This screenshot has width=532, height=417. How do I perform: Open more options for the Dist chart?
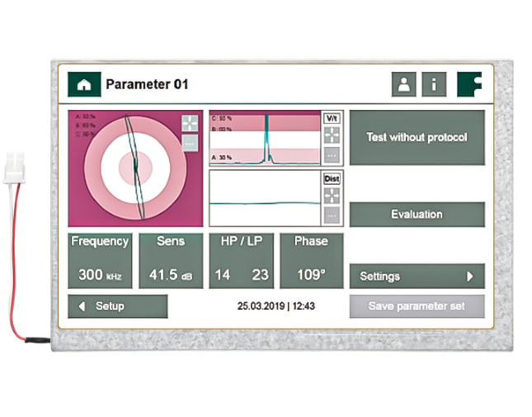click(332, 216)
